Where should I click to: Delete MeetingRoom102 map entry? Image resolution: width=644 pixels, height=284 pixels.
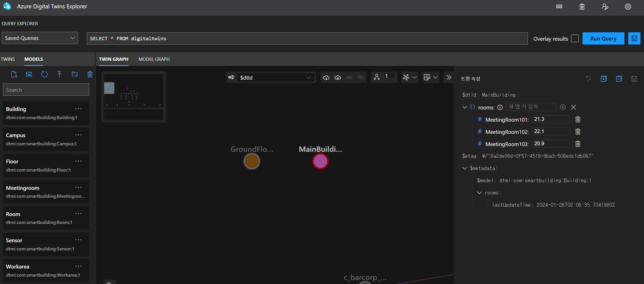[x=578, y=132]
